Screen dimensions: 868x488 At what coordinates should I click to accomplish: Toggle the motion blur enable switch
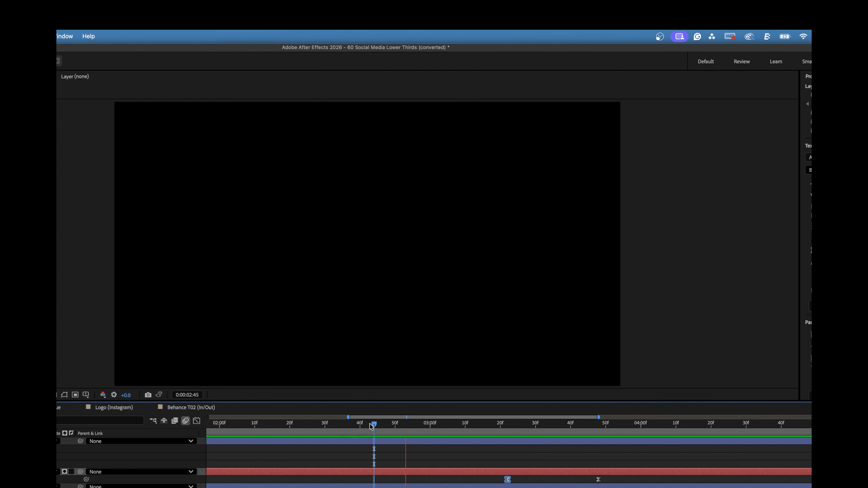pos(185,421)
